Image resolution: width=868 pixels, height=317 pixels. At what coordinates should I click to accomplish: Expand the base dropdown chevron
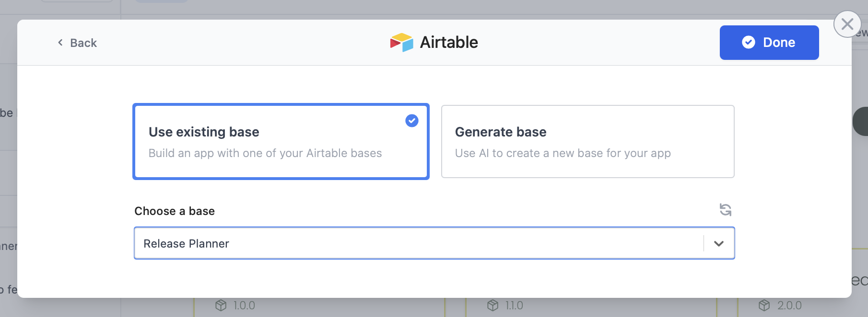[x=718, y=243]
